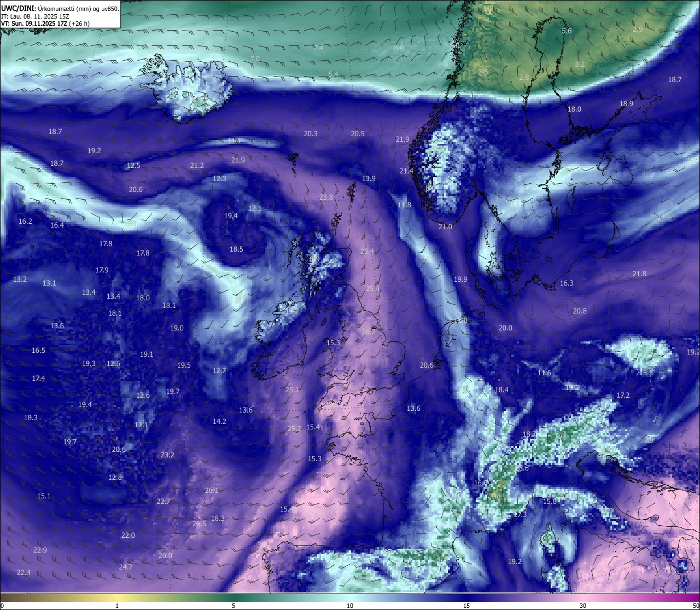
Task: Click the value 12.5 on the map
Action: 133,165
